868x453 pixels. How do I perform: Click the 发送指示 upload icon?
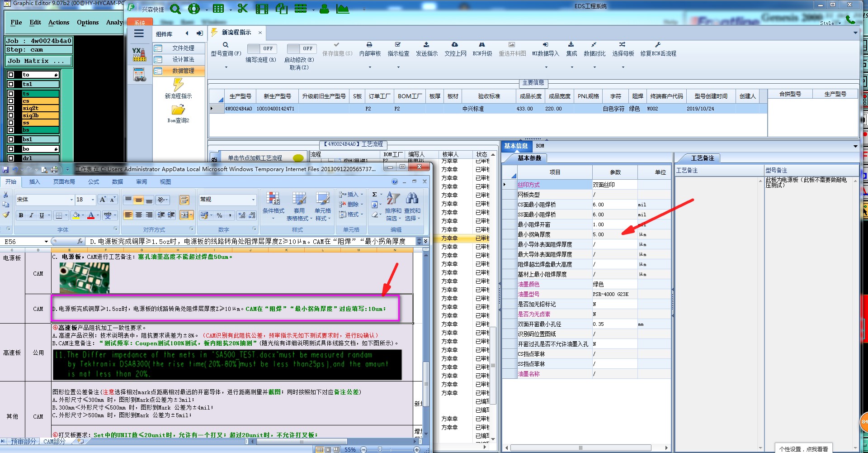point(426,45)
